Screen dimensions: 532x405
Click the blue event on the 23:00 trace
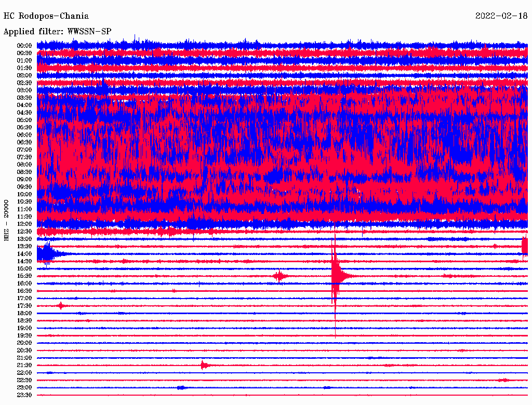(x=181, y=387)
